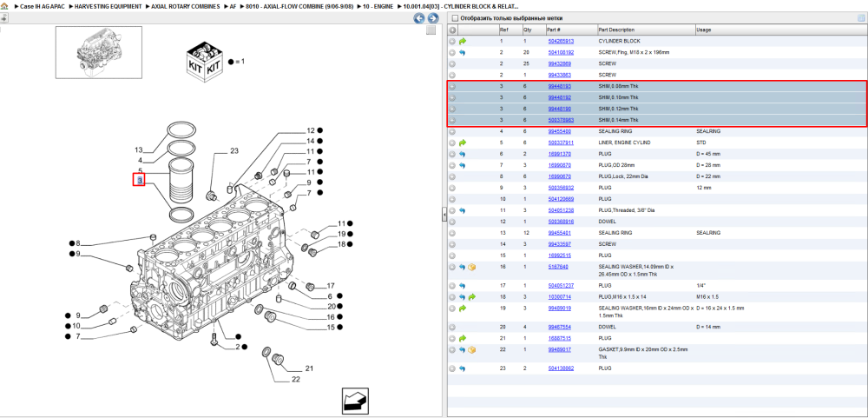
Task: Click callout number 23 in diagram
Action: tap(234, 151)
